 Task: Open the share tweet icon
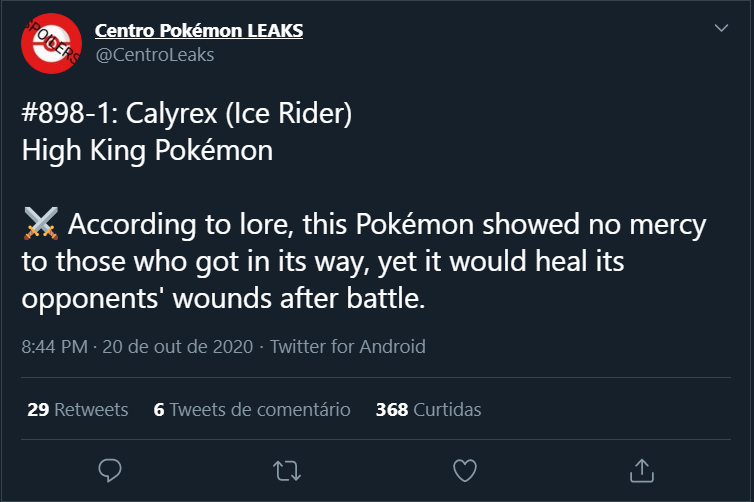pyautogui.click(x=641, y=469)
